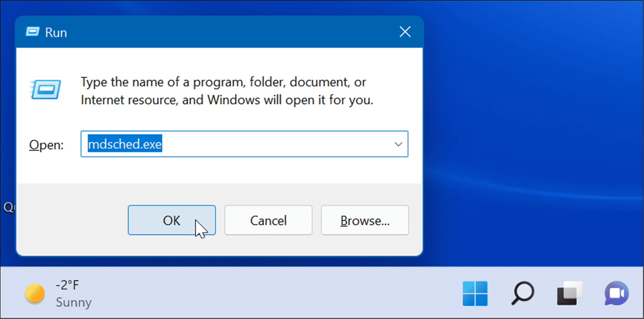This screenshot has height=319, width=644.
Task: Close the Run dialog
Action: [405, 32]
